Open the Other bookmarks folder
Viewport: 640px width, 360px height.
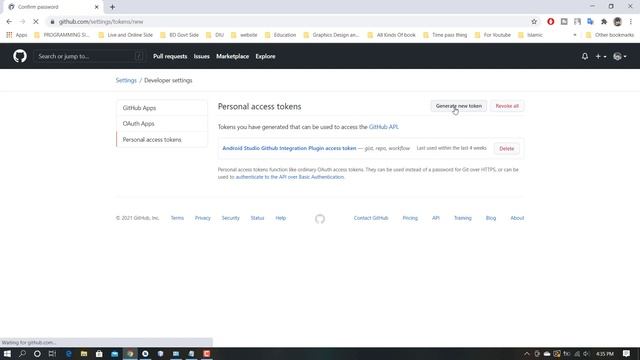coord(609,35)
